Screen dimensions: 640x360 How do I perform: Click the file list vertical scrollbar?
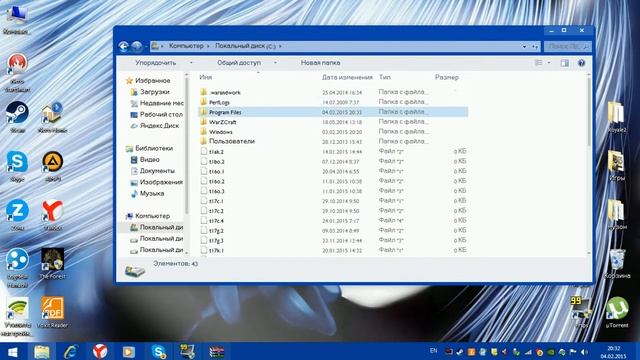coord(589,112)
